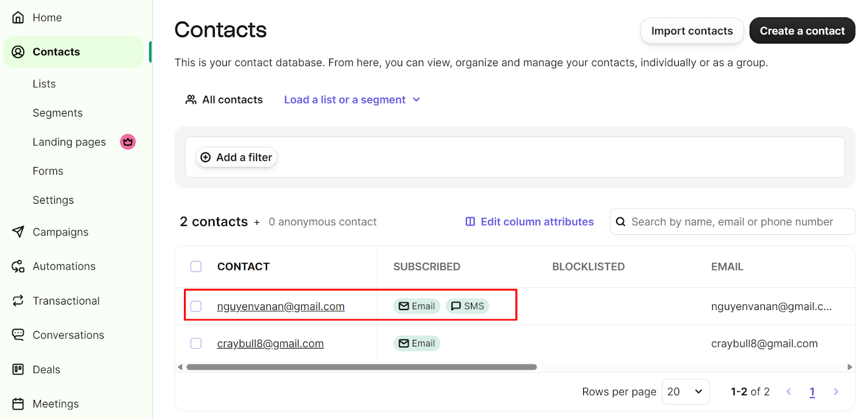
Task: Tick the select-all checkbox in CONTACT header
Action: pyautogui.click(x=196, y=267)
